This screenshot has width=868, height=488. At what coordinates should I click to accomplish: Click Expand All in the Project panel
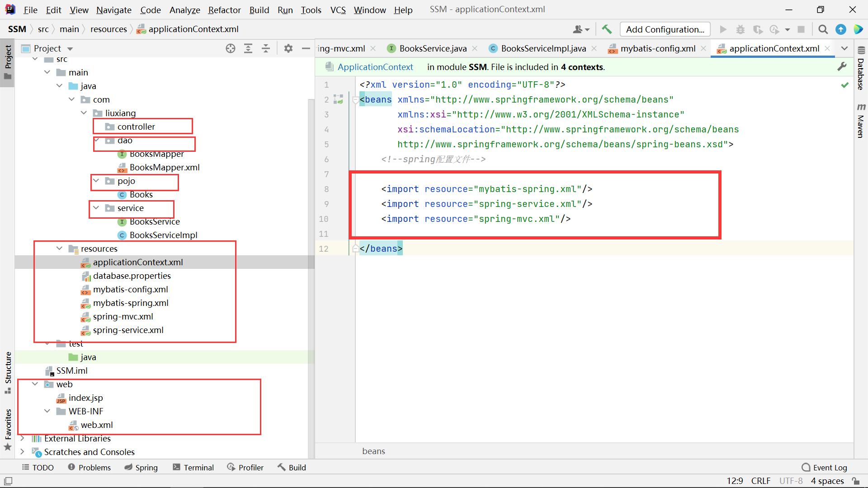click(248, 48)
